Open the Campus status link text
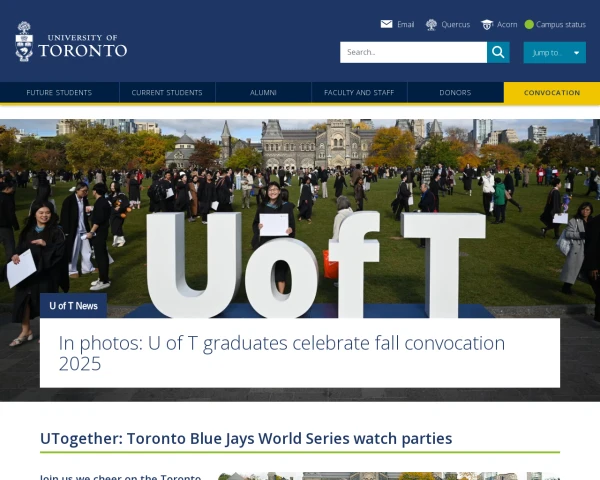Viewport: 600px width, 480px height. [x=561, y=24]
